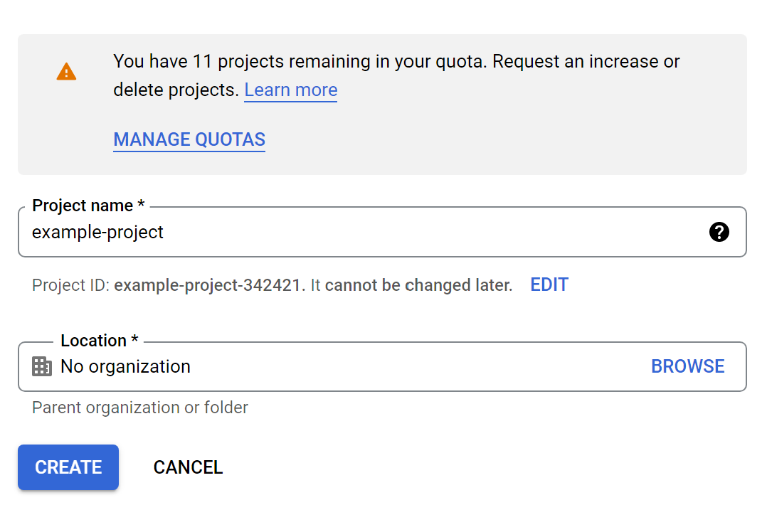Click the orange warning triangle icon
The width and height of the screenshot is (767, 532).
point(66,71)
